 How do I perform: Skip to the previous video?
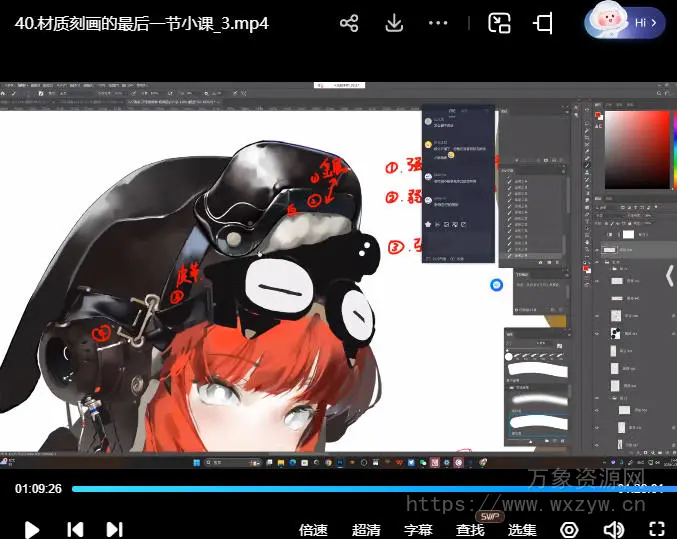(74, 529)
